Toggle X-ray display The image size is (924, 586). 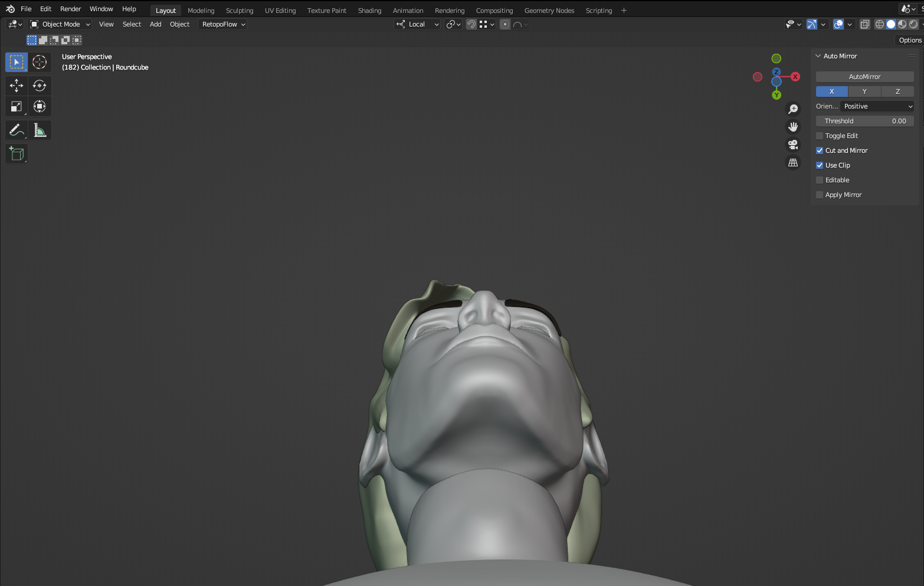[x=865, y=24]
